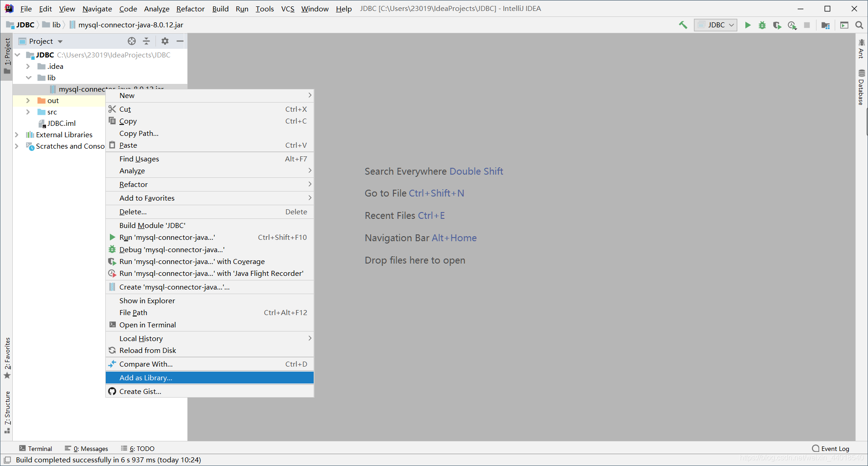868x466 pixels.
Task: Select Compare With... entry
Action: click(210, 364)
